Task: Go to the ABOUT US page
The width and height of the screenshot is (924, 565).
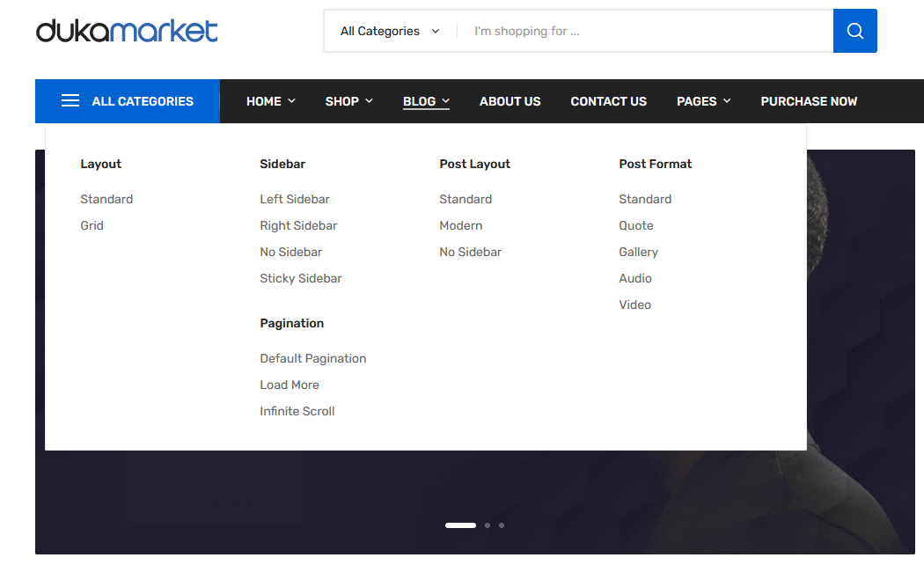Action: 510,101
